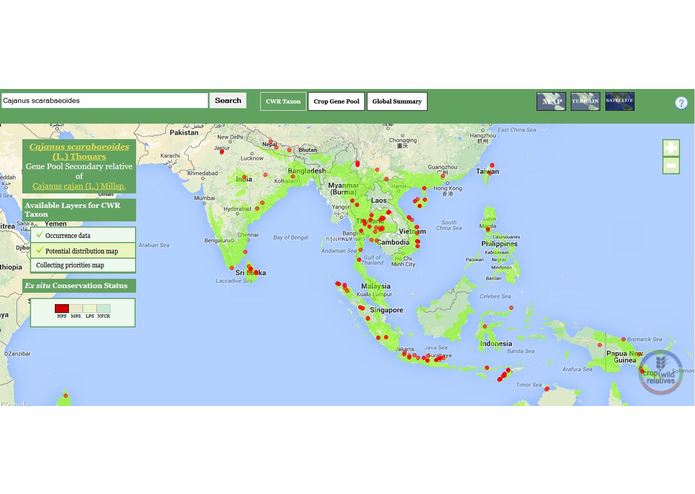695x494 pixels.
Task: Click Available Layers for CWR Taxon header
Action: [x=79, y=210]
